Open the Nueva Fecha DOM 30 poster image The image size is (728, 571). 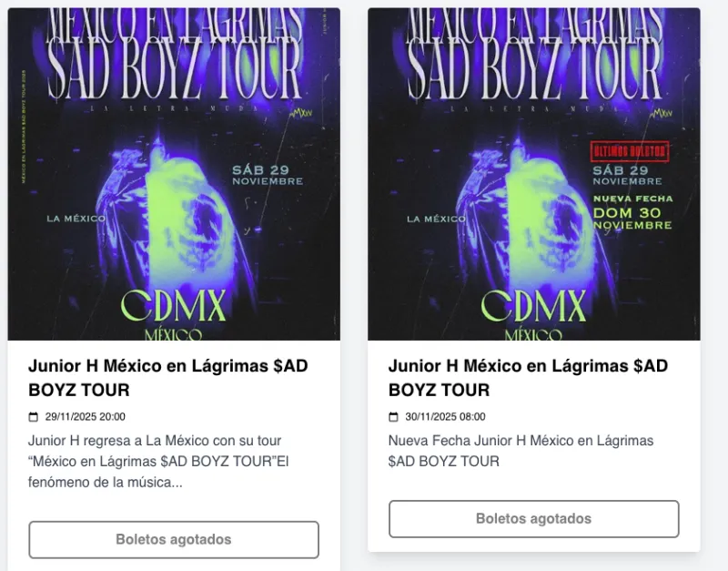[534, 174]
